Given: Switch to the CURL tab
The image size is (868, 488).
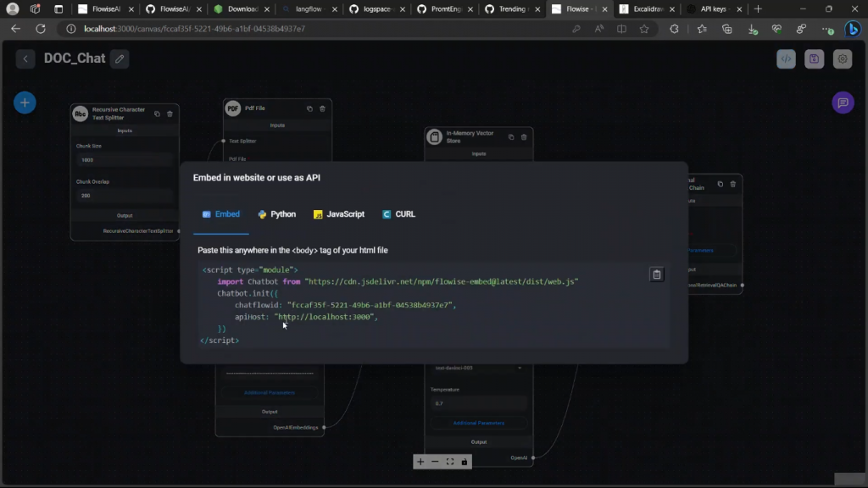Looking at the screenshot, I should tap(398, 214).
